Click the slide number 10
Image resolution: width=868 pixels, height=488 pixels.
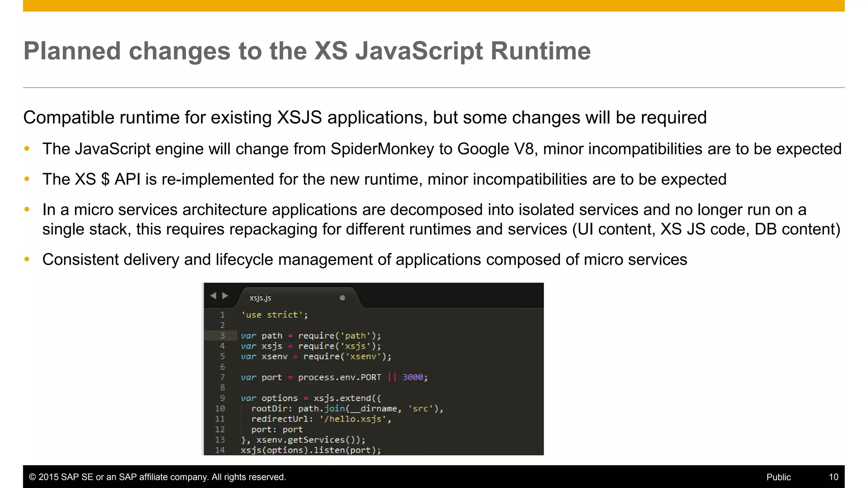coord(834,477)
